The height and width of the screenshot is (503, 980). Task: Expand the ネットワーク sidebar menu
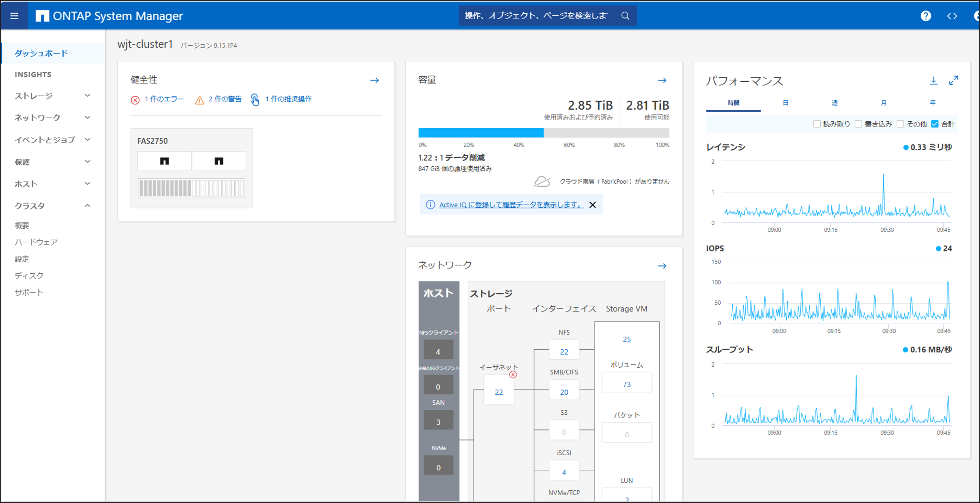(x=52, y=118)
